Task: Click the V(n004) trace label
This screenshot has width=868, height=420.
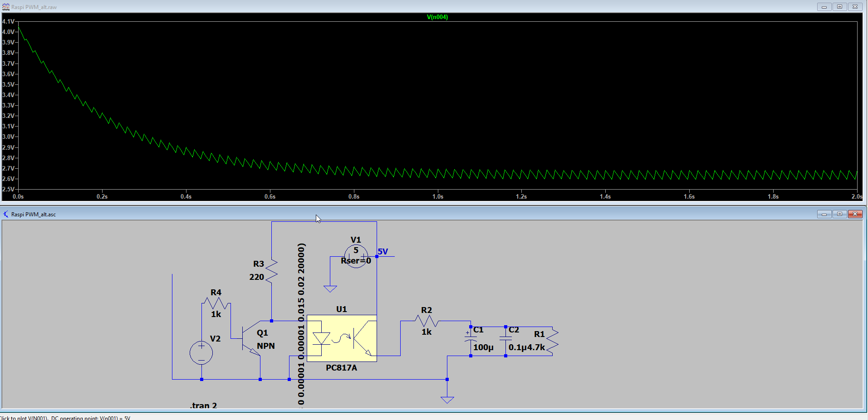Action: [437, 17]
